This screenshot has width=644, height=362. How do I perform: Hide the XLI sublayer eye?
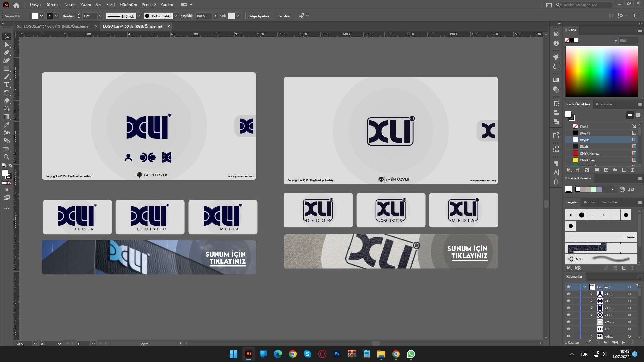tap(568, 329)
